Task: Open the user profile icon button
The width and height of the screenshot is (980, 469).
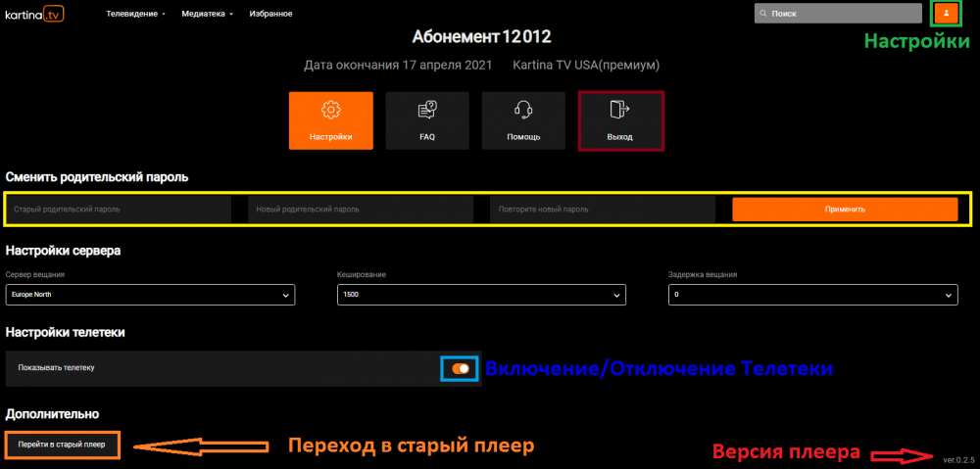Action: (x=947, y=13)
